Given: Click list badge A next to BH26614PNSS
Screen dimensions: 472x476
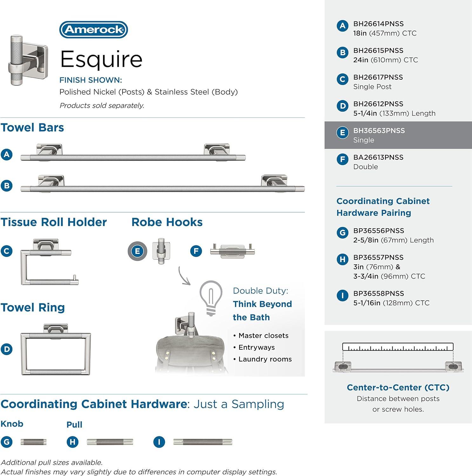Looking at the screenshot, I should tap(342, 26).
